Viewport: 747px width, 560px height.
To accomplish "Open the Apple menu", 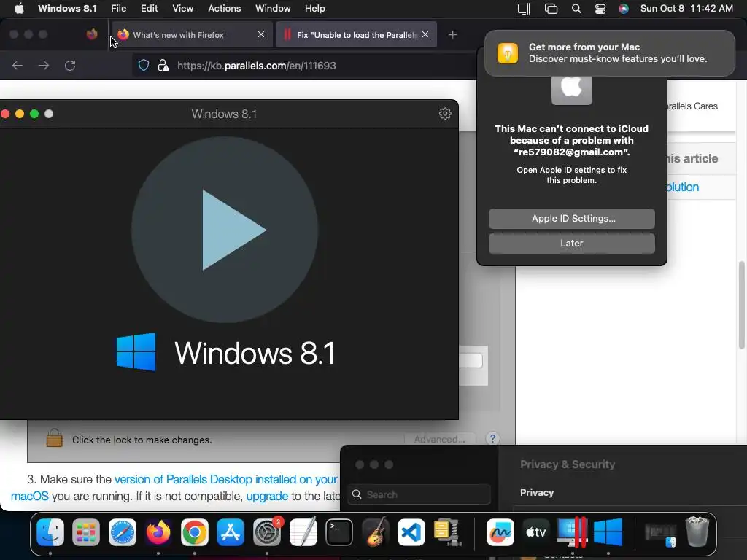I will 19,9.
